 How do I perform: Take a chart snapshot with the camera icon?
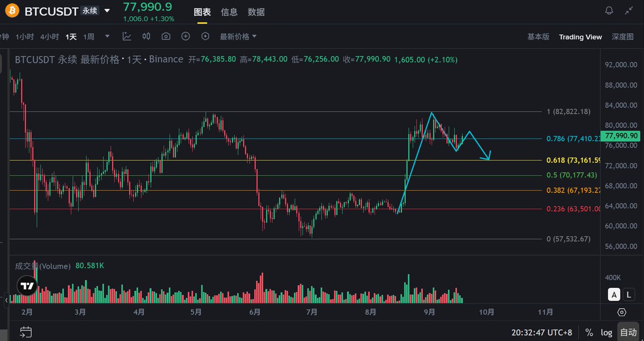click(x=166, y=37)
